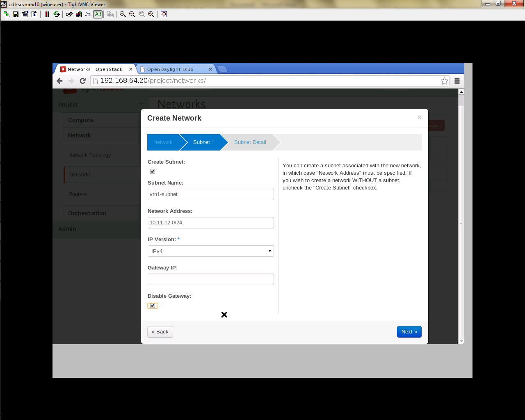Click the Gateway IP field
The height and width of the screenshot is (420, 525).
[x=211, y=279]
